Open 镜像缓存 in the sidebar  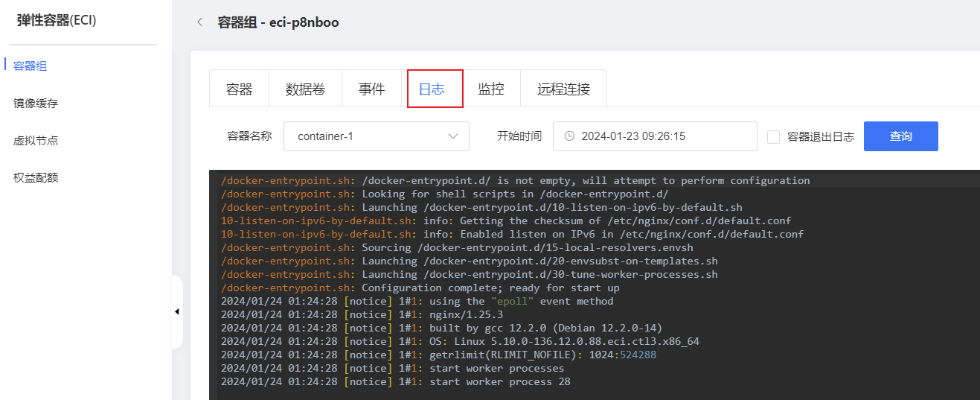(36, 104)
